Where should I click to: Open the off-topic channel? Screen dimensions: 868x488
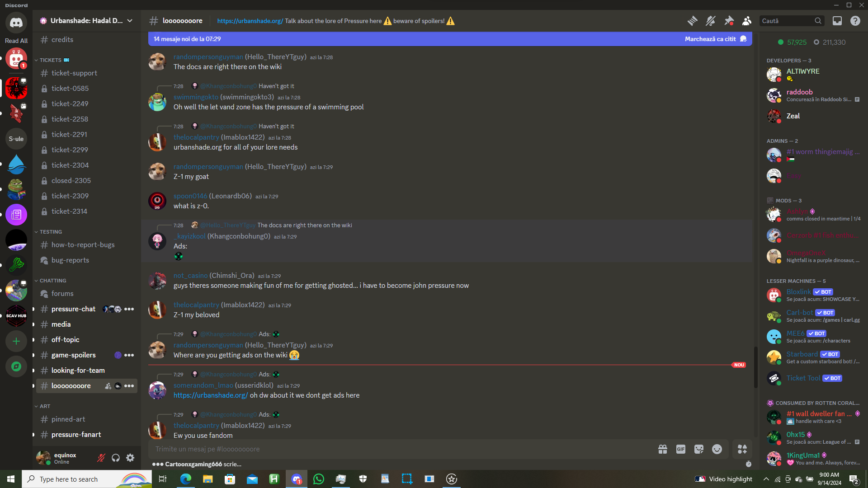[65, 340]
